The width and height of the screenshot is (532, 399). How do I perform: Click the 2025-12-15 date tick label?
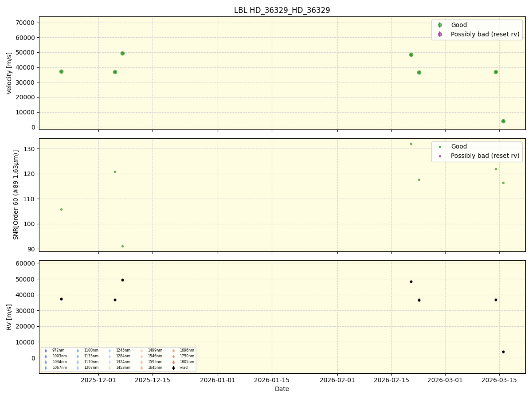pos(153,380)
